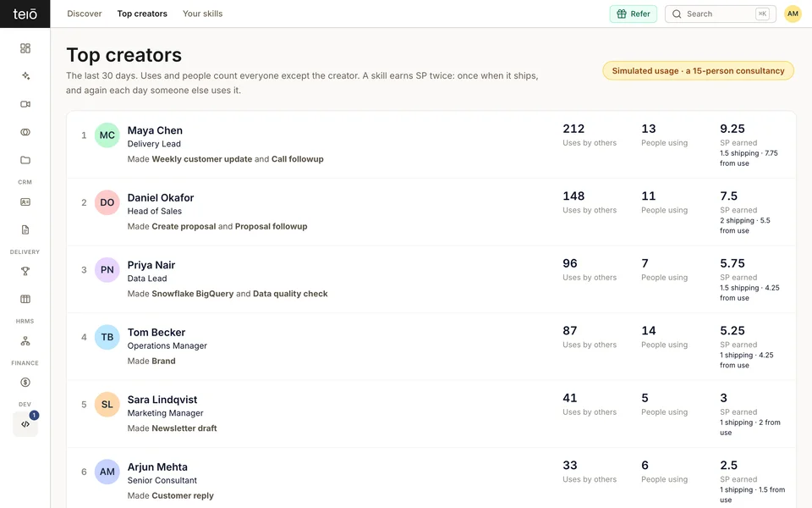Screen dimensions: 812x508
Task: Click Sara Lindqvist's SL avatar
Action: click(x=107, y=405)
